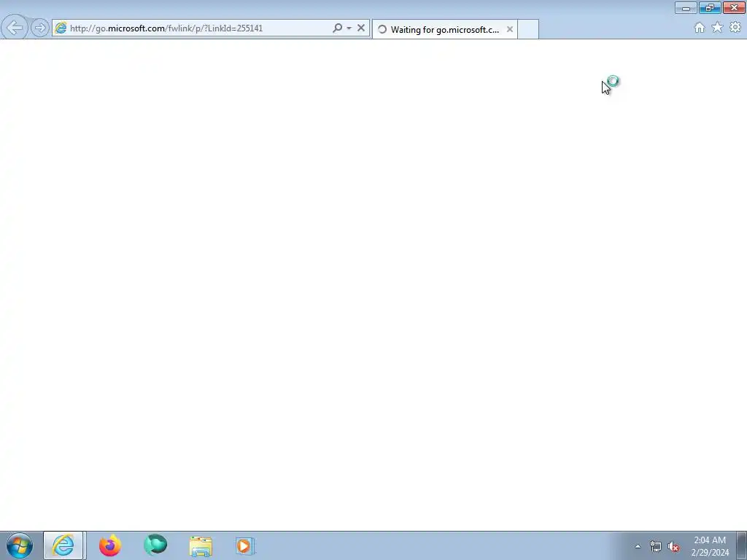Expand the address bar autocomplete dropdown arrow
747x560 pixels.
click(x=349, y=28)
